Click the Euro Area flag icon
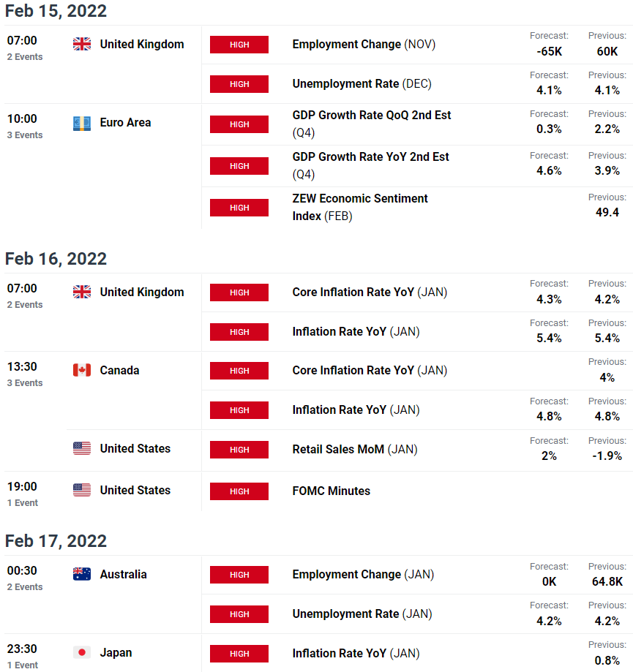Screen dimensions: 633x672 81,124
